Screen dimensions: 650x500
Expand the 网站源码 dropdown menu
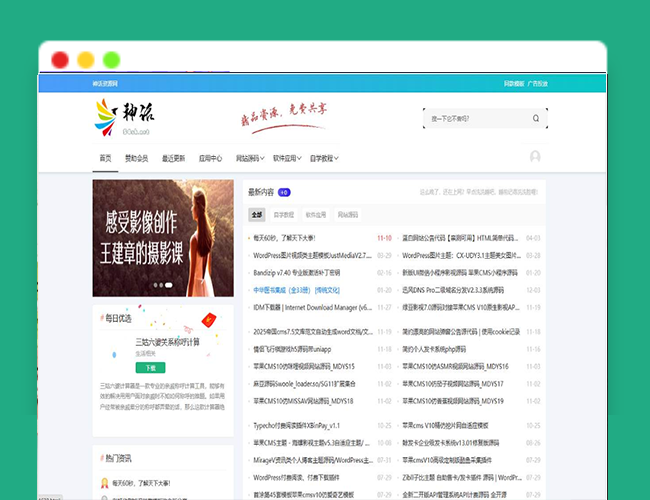click(250, 158)
